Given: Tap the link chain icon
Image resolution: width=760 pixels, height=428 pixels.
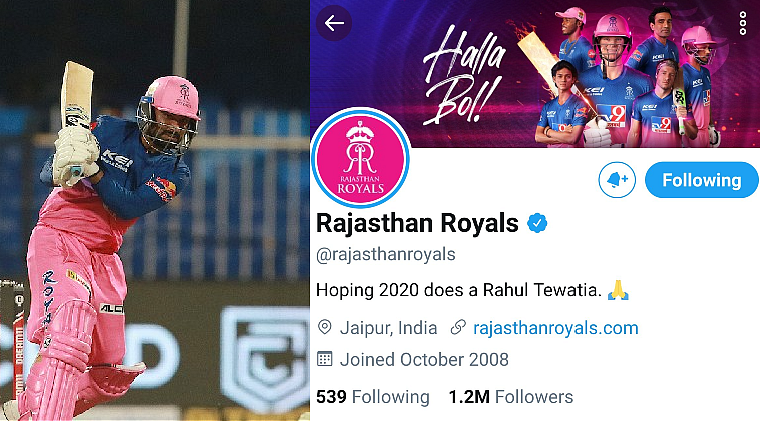Looking at the screenshot, I should 458,328.
